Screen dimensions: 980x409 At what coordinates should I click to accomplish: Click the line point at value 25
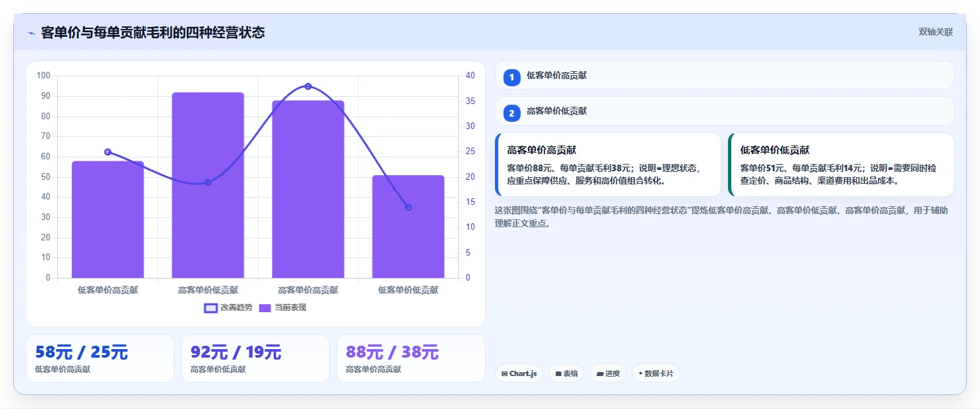[x=108, y=152]
